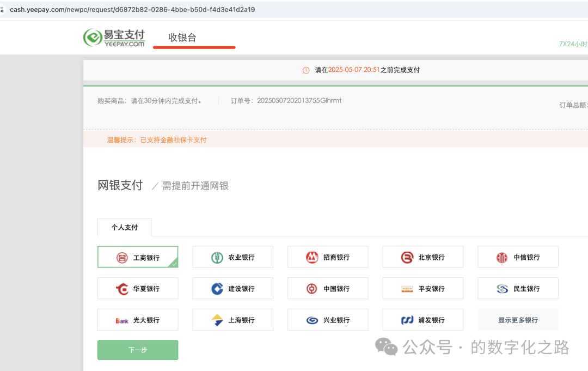Click the 网银支付 section heading
This screenshot has width=588, height=371.
tap(120, 185)
